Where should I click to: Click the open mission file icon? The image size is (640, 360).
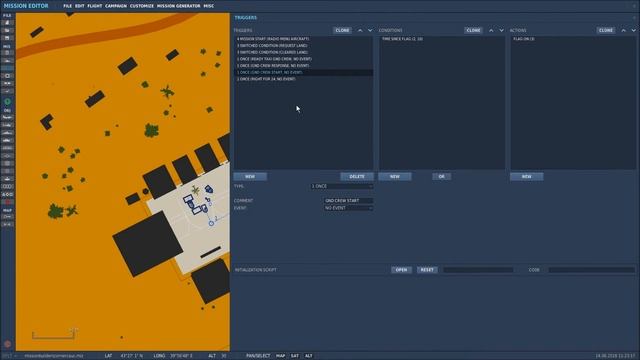tap(7, 30)
